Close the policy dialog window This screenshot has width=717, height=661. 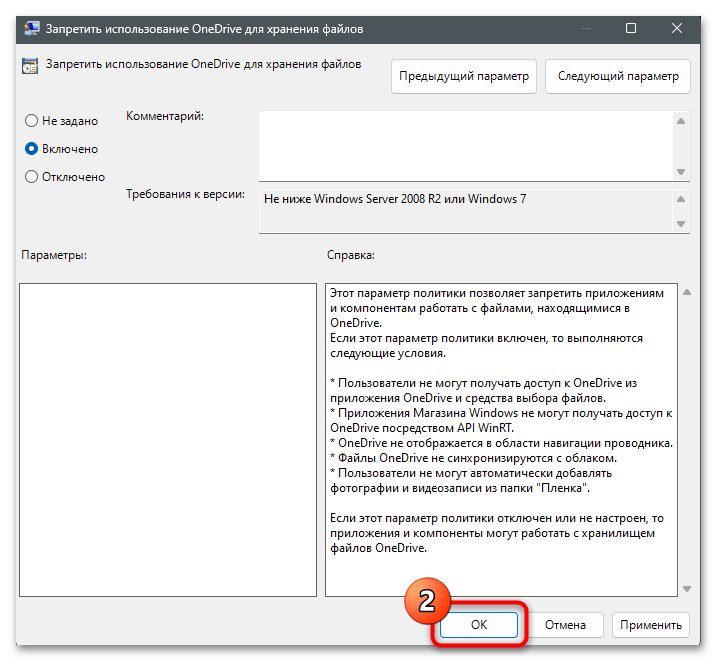677,28
